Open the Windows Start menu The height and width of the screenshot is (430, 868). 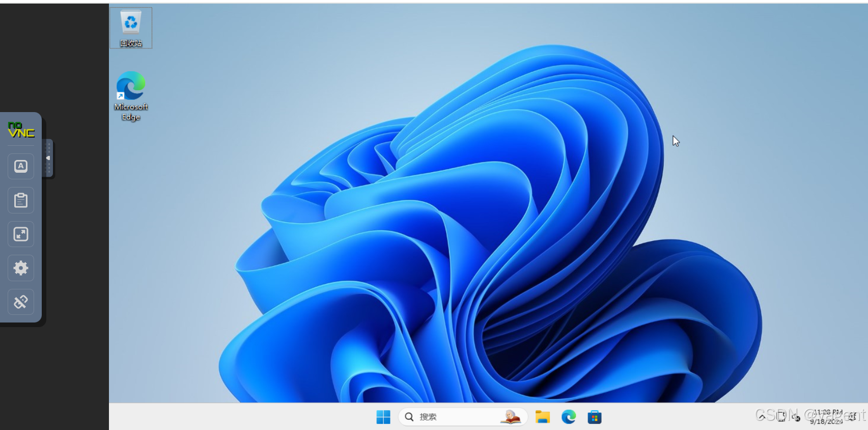pyautogui.click(x=383, y=417)
